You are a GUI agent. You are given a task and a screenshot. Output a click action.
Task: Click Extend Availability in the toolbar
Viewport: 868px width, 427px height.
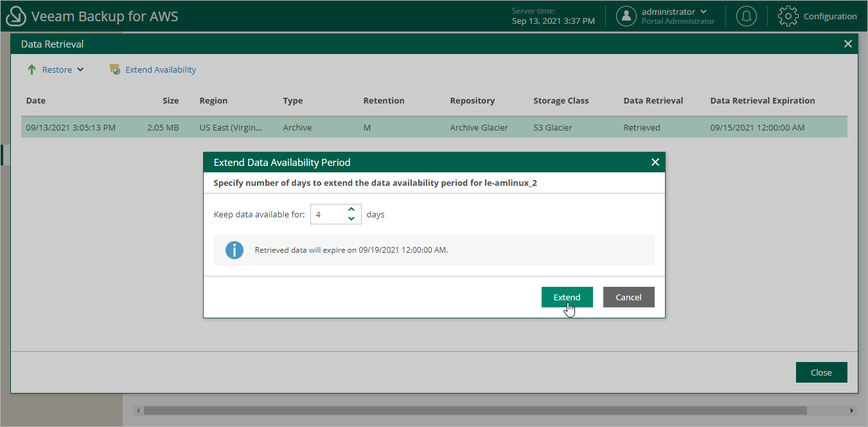pos(161,69)
